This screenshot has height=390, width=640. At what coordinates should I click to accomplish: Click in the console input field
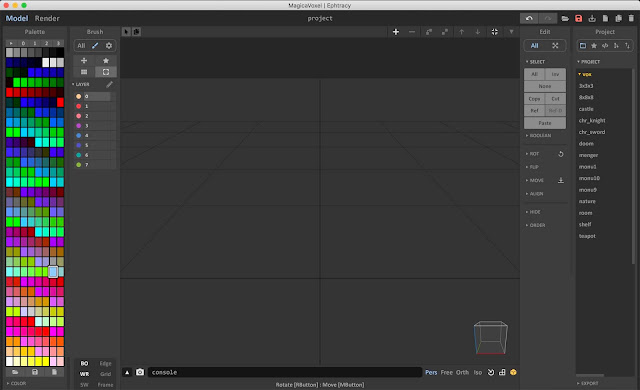284,372
